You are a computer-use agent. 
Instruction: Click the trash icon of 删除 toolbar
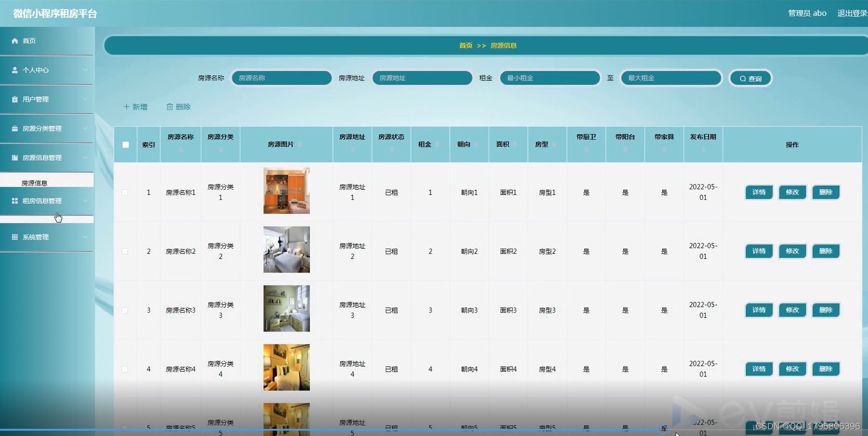coord(170,107)
